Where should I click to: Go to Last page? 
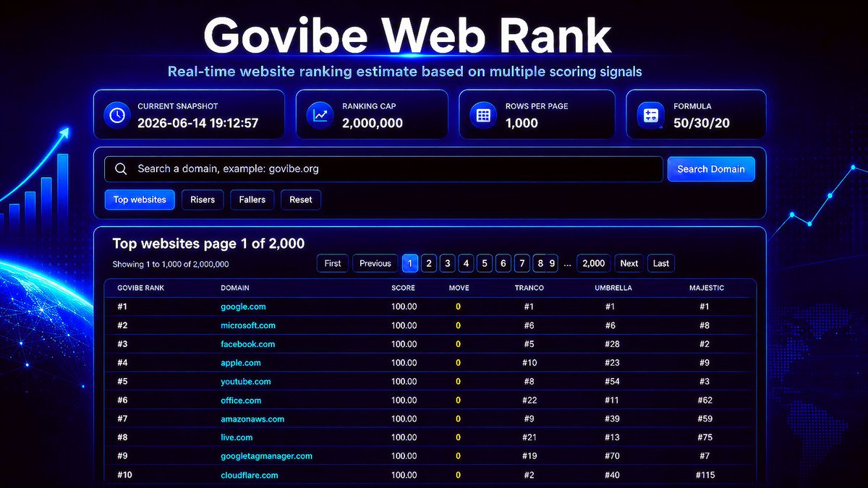[661, 263]
